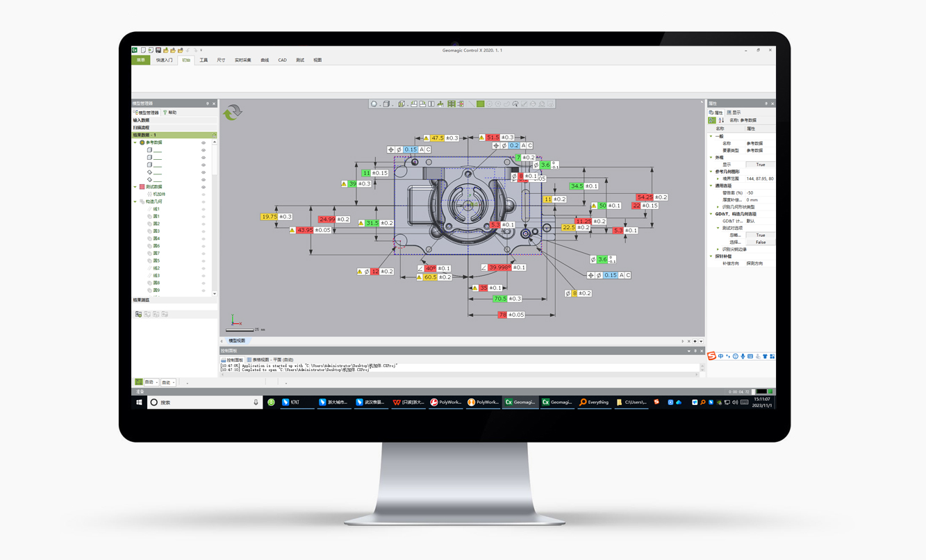Click the save icon in quick access toolbar
Screen dimensions: 926x560
[158, 50]
